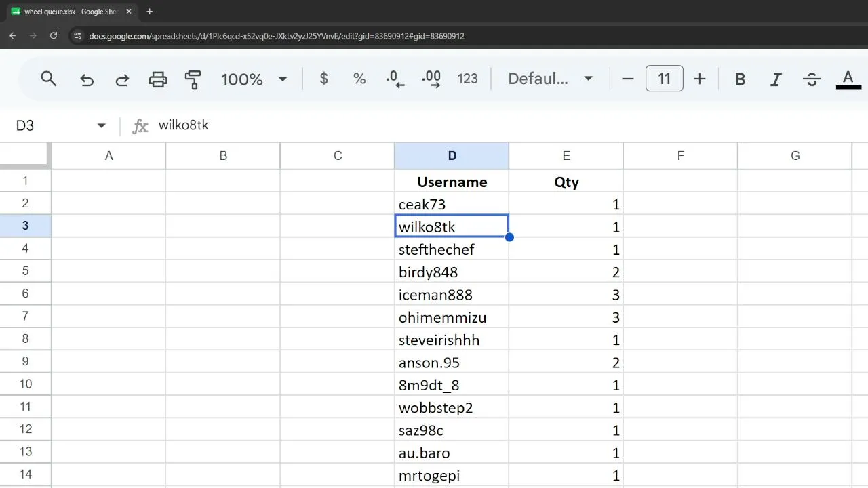Undo the last action

[86, 79]
